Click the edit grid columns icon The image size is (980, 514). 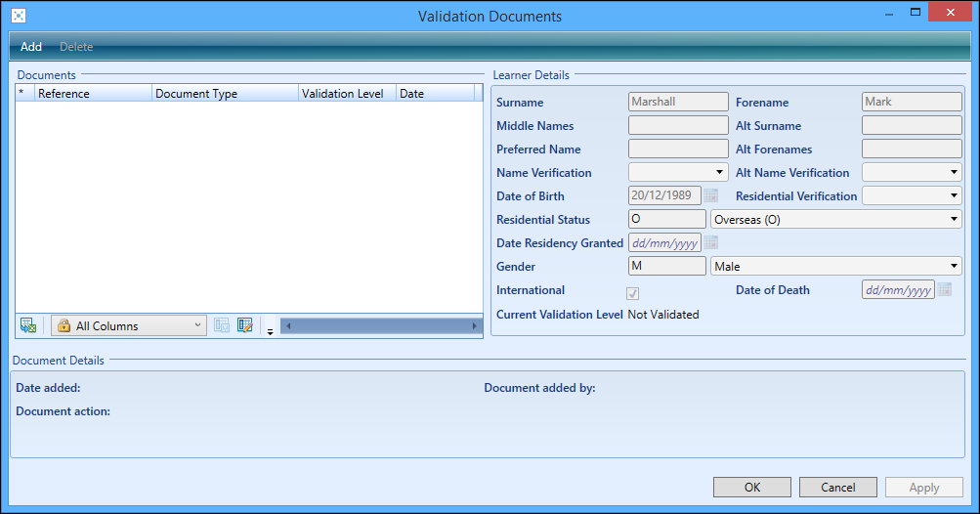pos(245,325)
